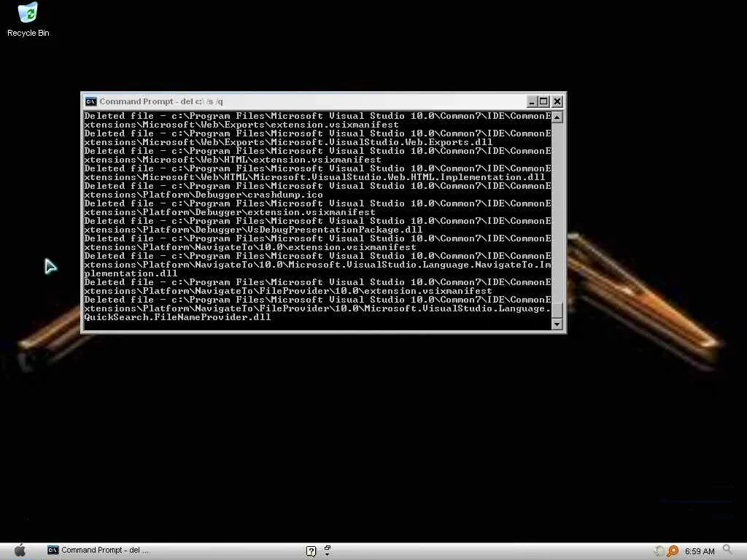Click the orange magnifier tray icon
This screenshot has width=747, height=560.
tap(673, 551)
